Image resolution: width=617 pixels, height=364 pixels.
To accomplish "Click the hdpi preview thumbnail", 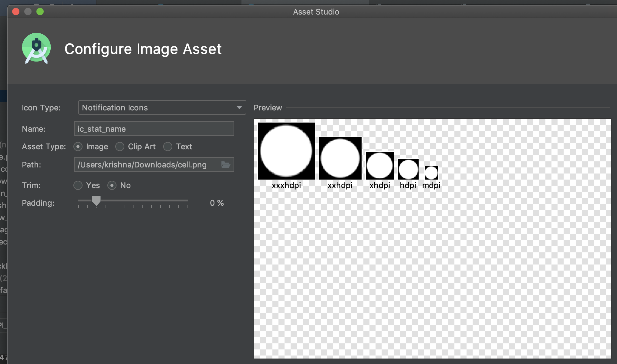I will point(408,169).
